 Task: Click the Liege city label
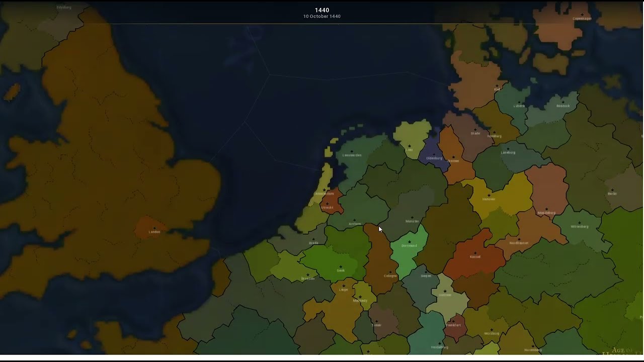[344, 290]
